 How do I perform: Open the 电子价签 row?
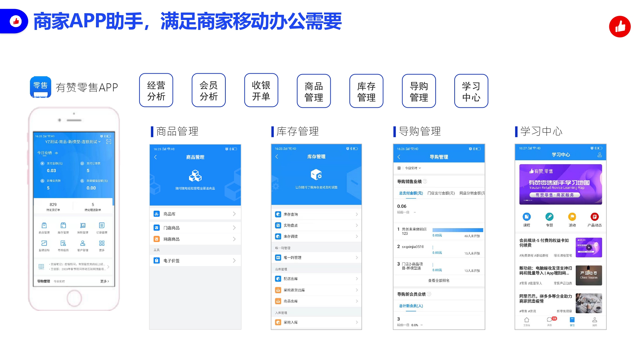195,261
